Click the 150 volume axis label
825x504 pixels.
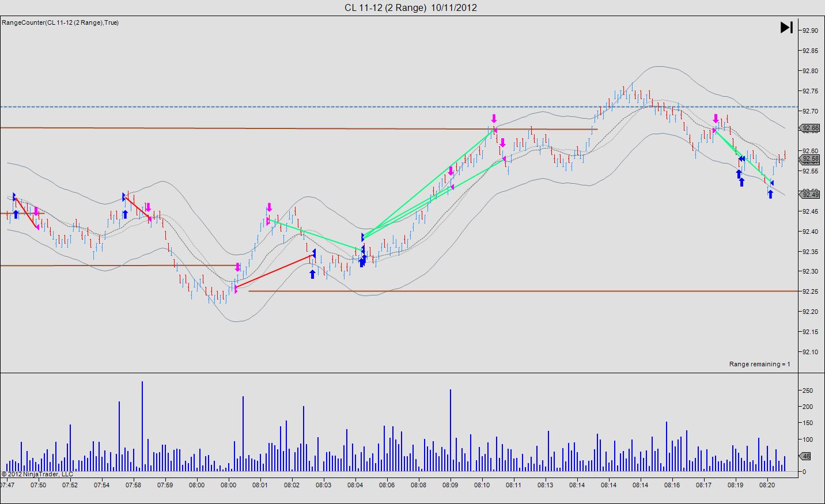[x=808, y=423]
